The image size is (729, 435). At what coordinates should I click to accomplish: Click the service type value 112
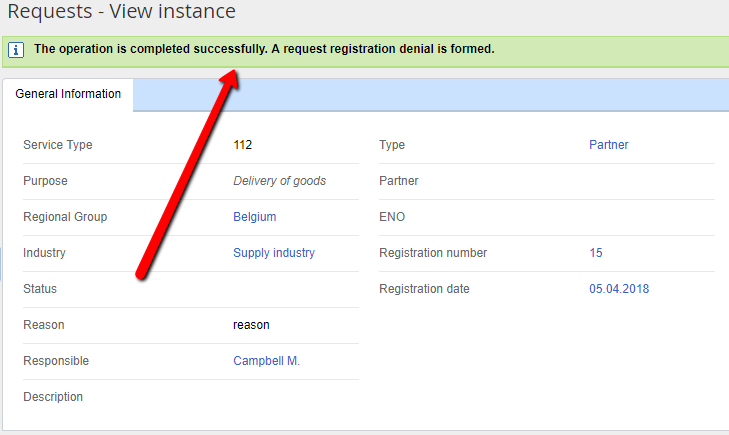pyautogui.click(x=243, y=145)
